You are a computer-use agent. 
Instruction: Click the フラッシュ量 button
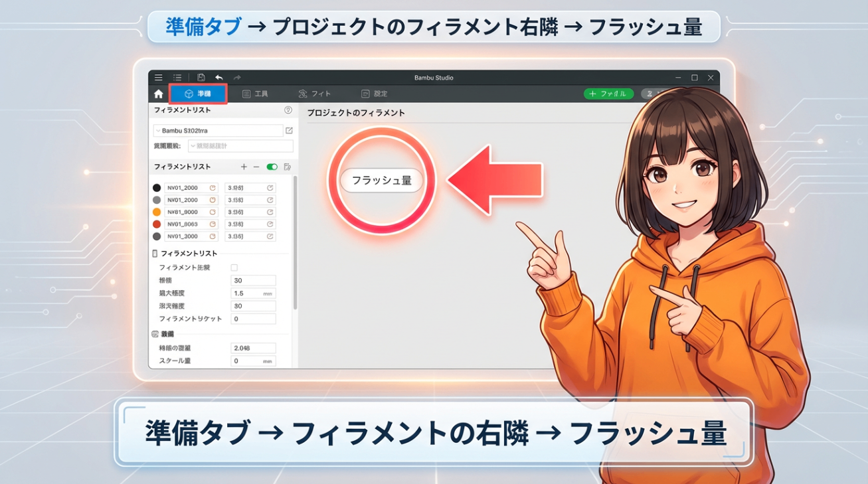[382, 181]
